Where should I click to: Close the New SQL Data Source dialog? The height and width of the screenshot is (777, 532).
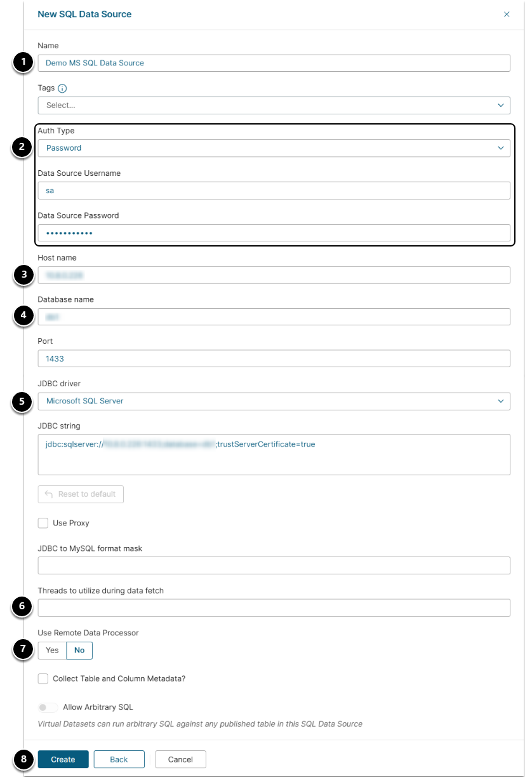(x=507, y=14)
